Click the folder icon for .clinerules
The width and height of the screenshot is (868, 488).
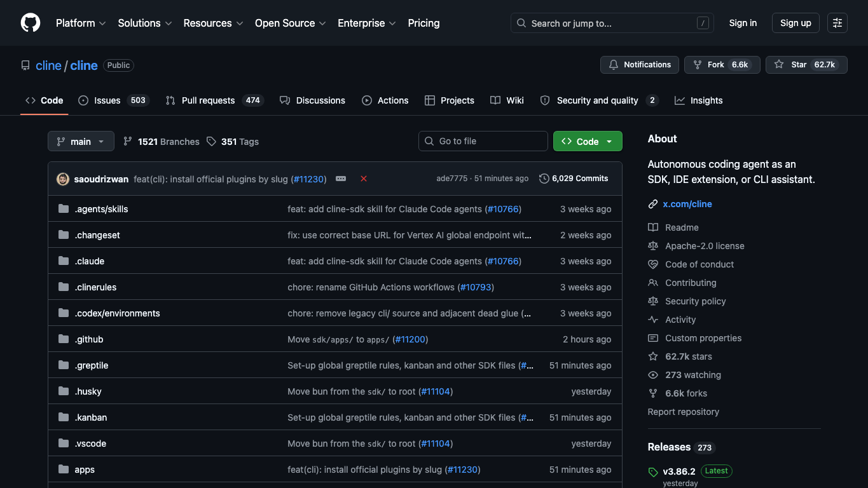coord(64,287)
